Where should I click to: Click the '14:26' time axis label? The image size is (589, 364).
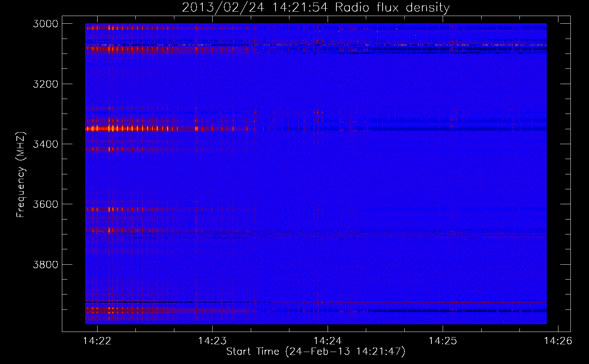pyautogui.click(x=558, y=341)
